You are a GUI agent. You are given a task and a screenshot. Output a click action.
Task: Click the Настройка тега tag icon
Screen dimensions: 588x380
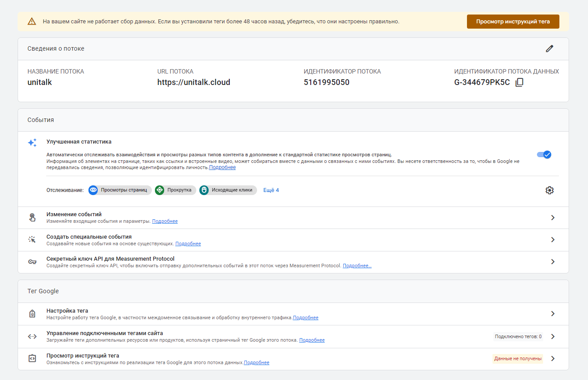(32, 314)
